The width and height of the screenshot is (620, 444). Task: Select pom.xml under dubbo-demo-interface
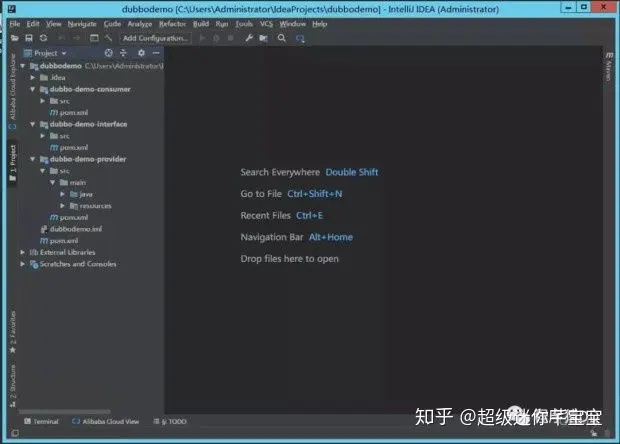[x=69, y=147]
